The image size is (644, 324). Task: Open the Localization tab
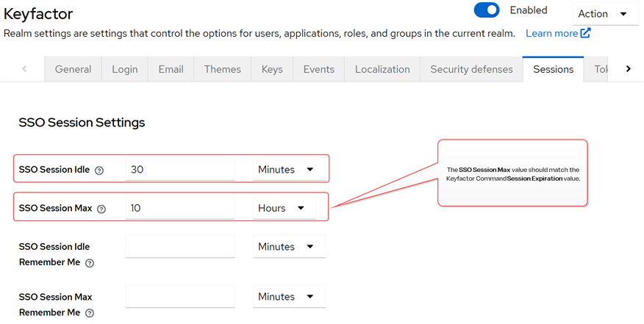[382, 69]
